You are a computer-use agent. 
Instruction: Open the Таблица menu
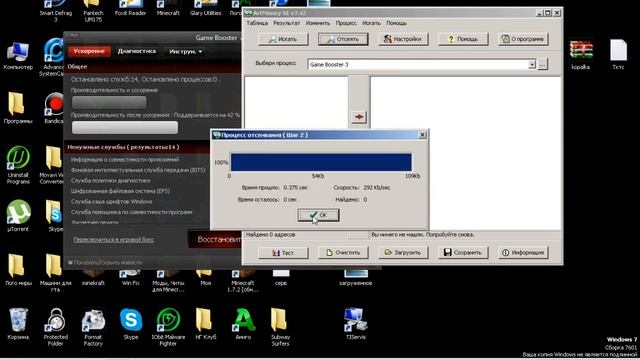pos(257,23)
